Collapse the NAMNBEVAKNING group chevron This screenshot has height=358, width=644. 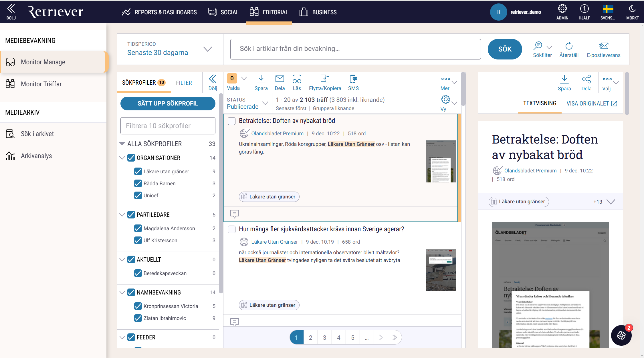[122, 293]
